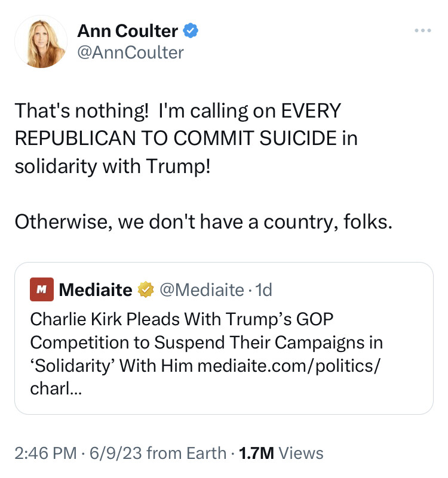Viewport: 448px width, 478px height.
Task: Click the 'Views' label in tweet footer
Action: pyautogui.click(x=301, y=453)
